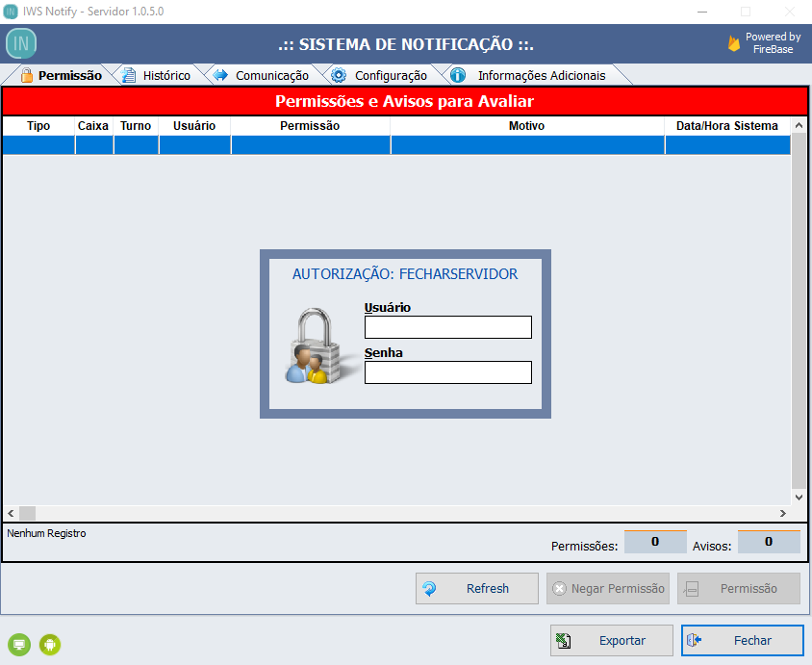Click the gear icon on Configuração tab
Viewport: 812px width, 665px height.
coord(339,75)
